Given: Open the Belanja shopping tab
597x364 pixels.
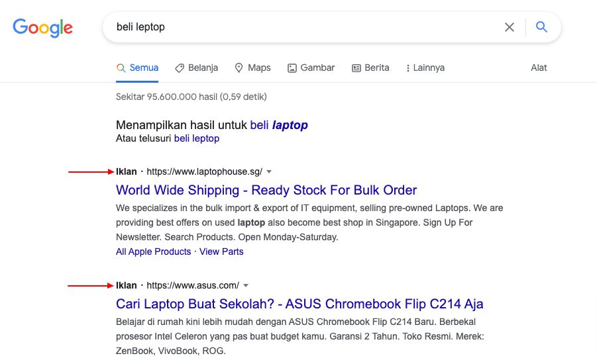Looking at the screenshot, I should [x=197, y=68].
